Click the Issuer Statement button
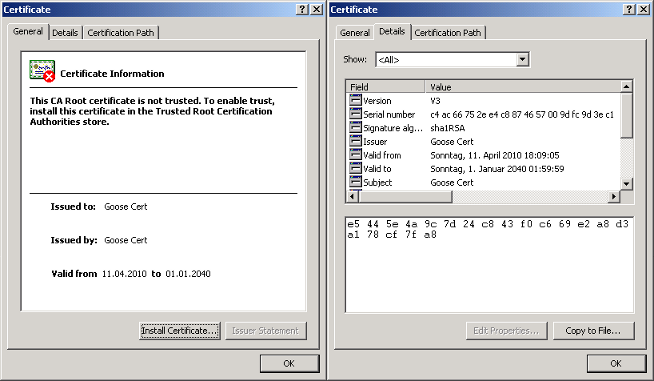 click(266, 331)
